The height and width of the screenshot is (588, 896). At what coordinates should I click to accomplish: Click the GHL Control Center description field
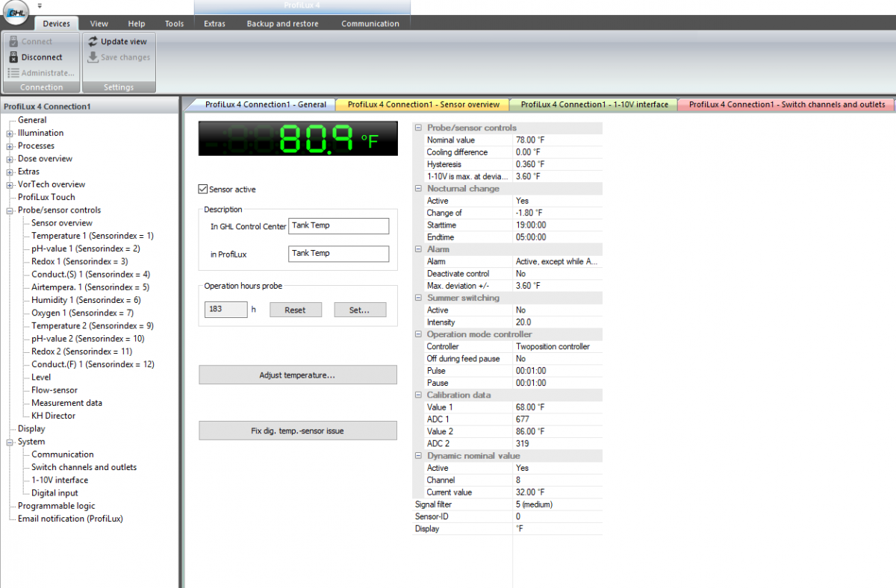click(x=339, y=226)
